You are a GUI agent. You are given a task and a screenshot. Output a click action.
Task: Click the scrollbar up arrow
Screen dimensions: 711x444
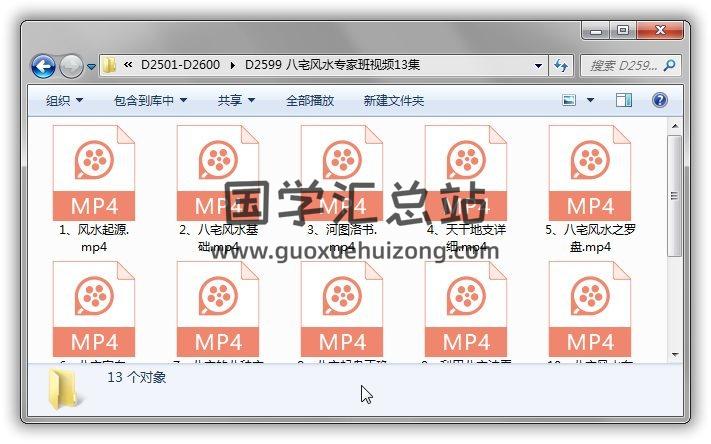pos(675,126)
